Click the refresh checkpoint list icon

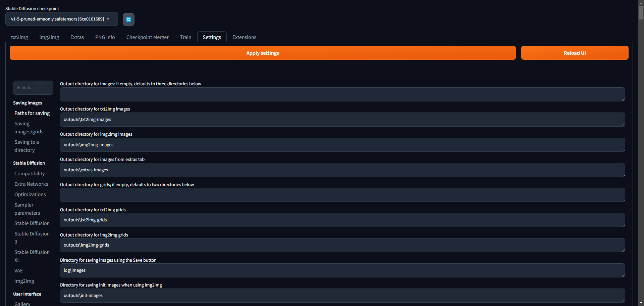128,19
